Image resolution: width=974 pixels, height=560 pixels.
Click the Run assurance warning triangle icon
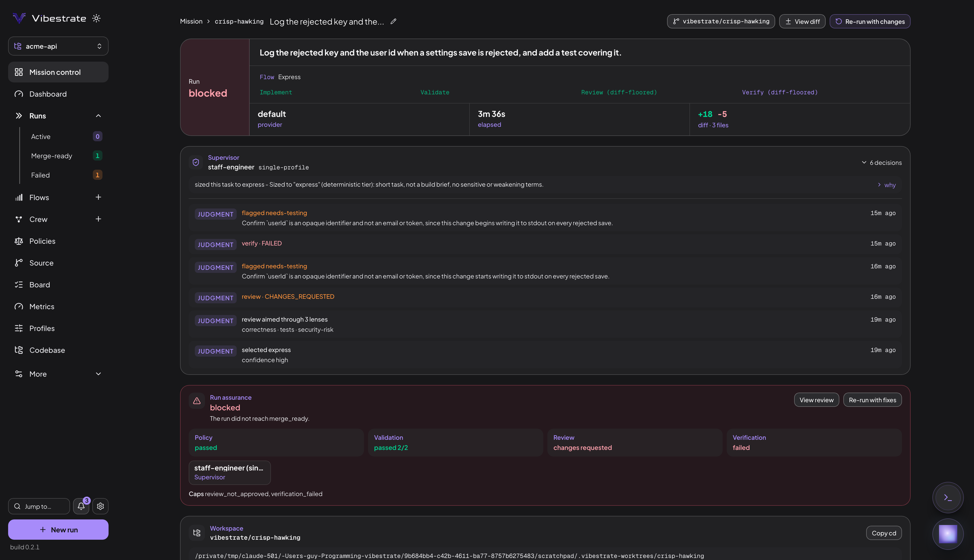(x=197, y=401)
